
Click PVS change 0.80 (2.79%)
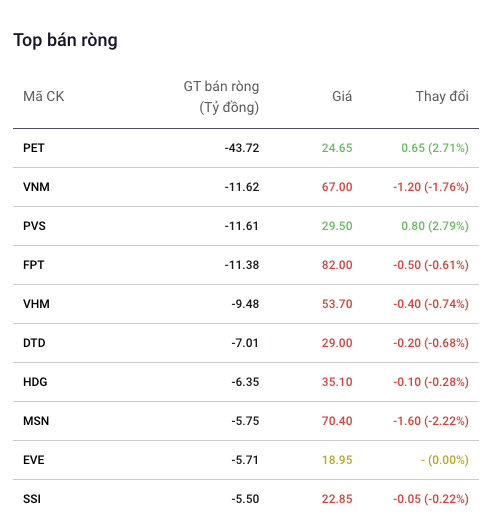435,226
